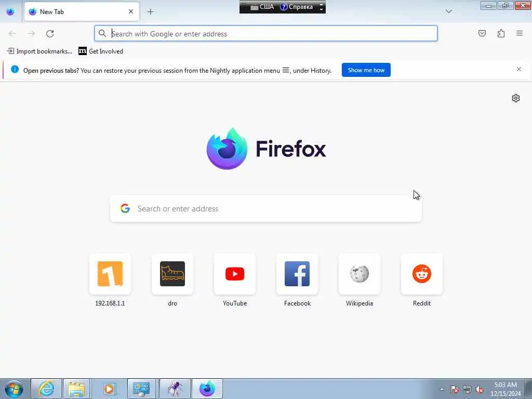Open Windows Media Player from taskbar

coord(109,389)
